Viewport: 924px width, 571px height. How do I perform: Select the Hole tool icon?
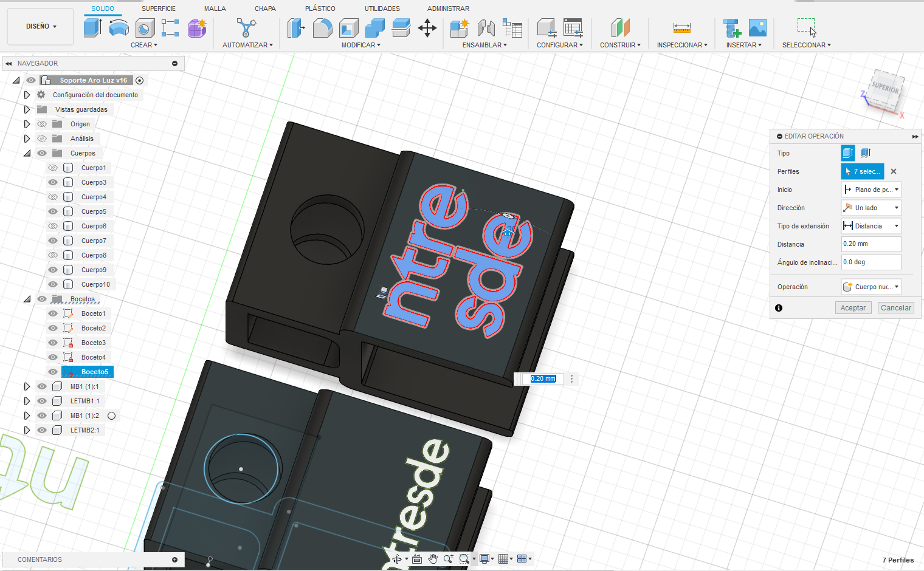tap(145, 28)
